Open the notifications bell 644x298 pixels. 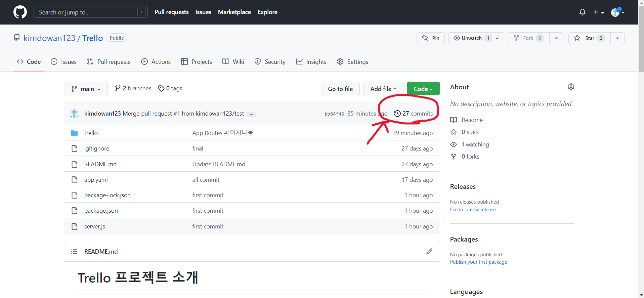pyautogui.click(x=583, y=12)
